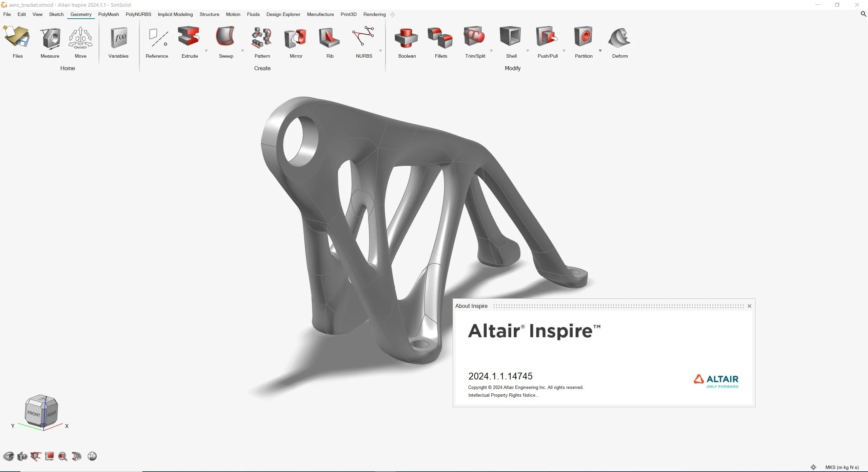Viewport: 868px width, 472px height.
Task: Select the Trim/Split tool
Action: [x=475, y=36]
